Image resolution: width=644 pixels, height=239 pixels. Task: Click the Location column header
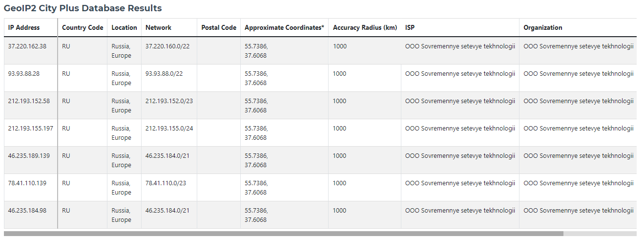(x=124, y=28)
